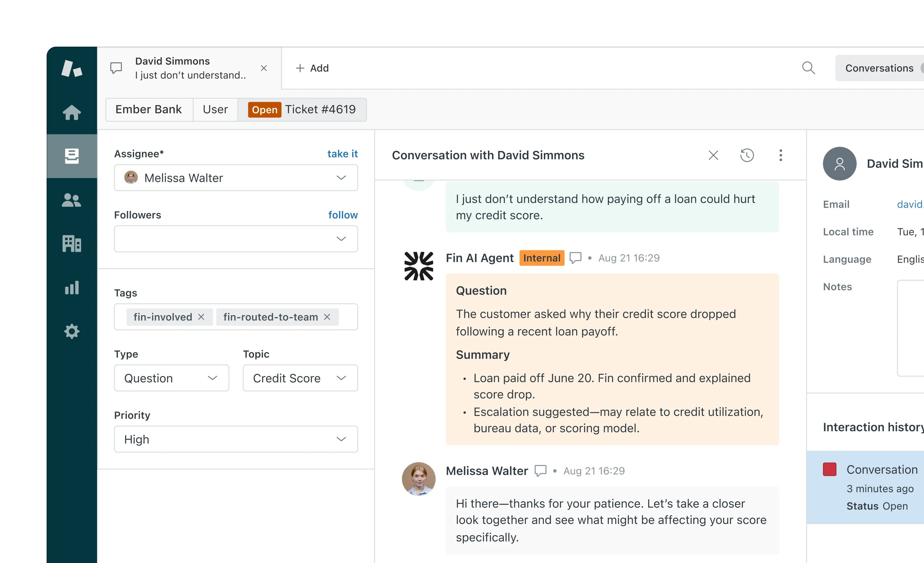Viewport: 924px width, 563px height.
Task: Open the Customers people icon in sidebar
Action: (x=72, y=200)
